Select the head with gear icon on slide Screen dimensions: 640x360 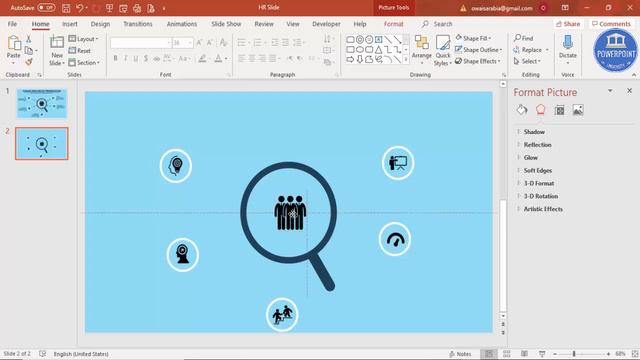pos(176,166)
